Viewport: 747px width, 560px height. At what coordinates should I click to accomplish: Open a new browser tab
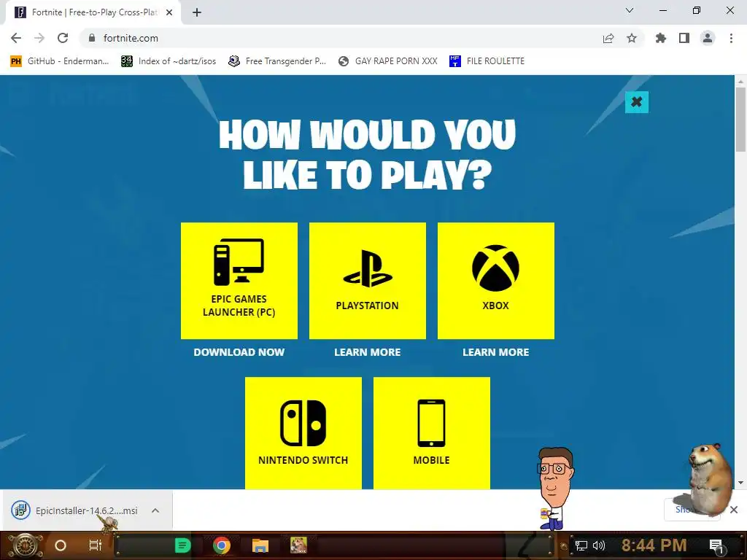tap(197, 12)
